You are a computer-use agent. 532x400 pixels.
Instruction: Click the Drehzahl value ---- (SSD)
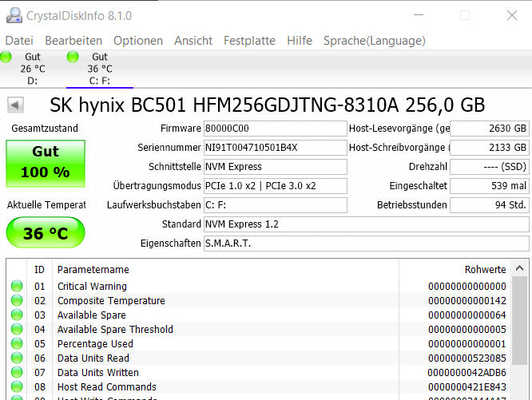point(490,167)
